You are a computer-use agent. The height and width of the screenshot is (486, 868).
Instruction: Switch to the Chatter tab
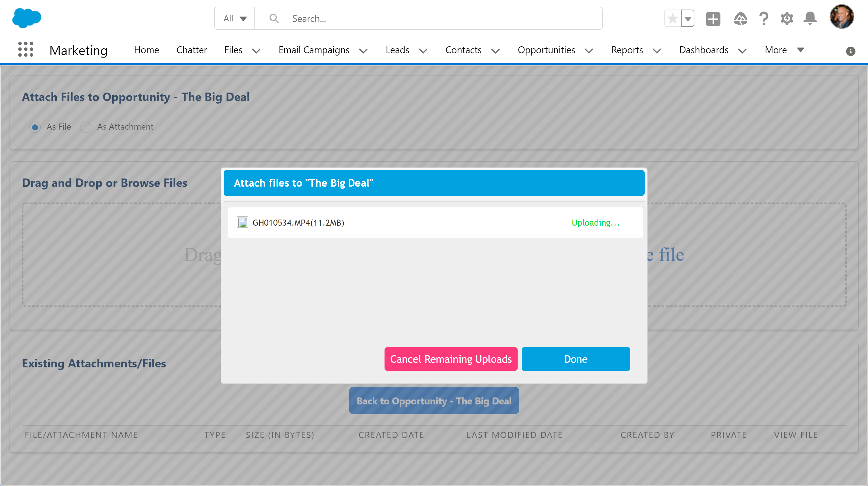point(191,50)
